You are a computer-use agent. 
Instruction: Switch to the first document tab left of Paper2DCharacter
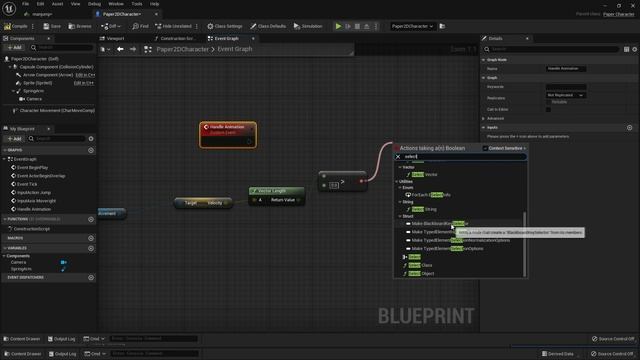pos(41,14)
